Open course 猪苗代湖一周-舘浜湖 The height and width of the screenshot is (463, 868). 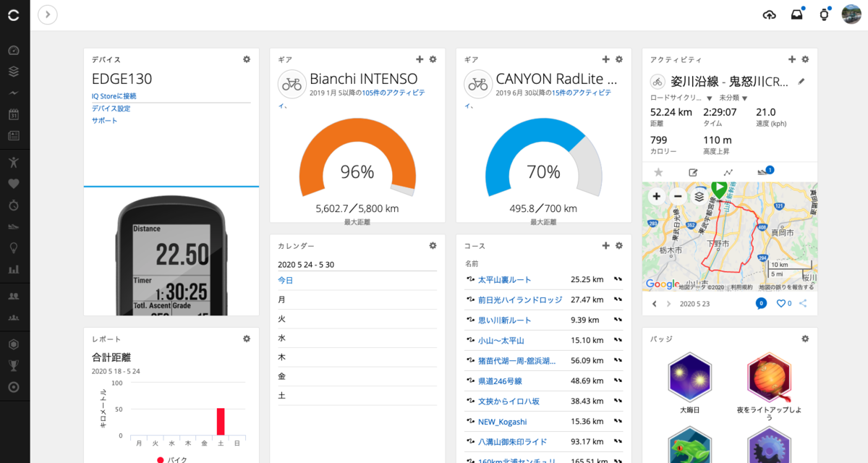(x=517, y=360)
